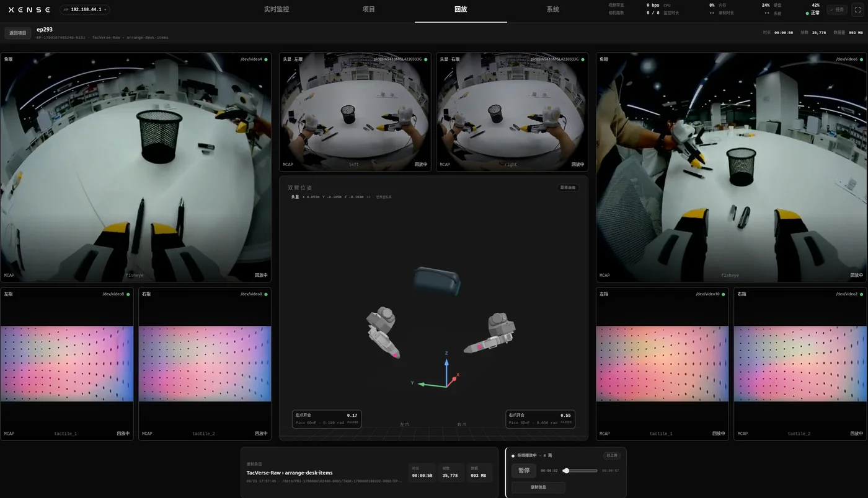The image size is (868, 498).
Task: Click the /dev/video0 右指 tactile view
Action: [x=205, y=364]
